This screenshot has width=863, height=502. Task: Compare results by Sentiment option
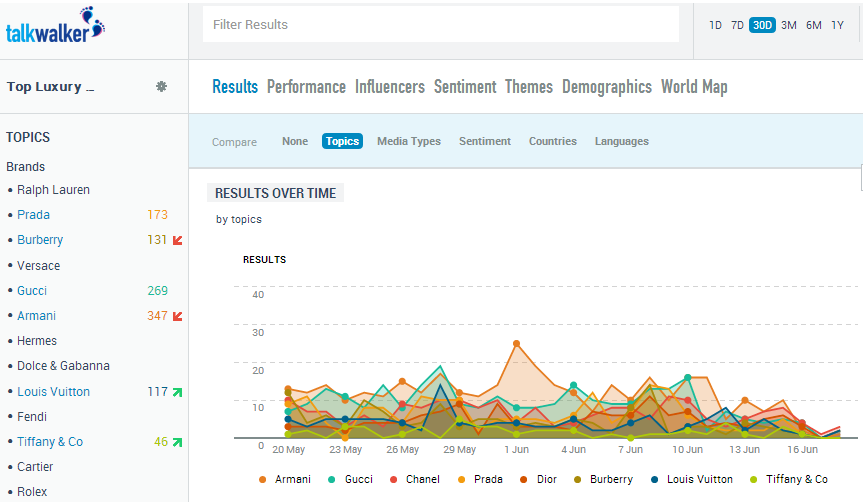click(x=485, y=141)
